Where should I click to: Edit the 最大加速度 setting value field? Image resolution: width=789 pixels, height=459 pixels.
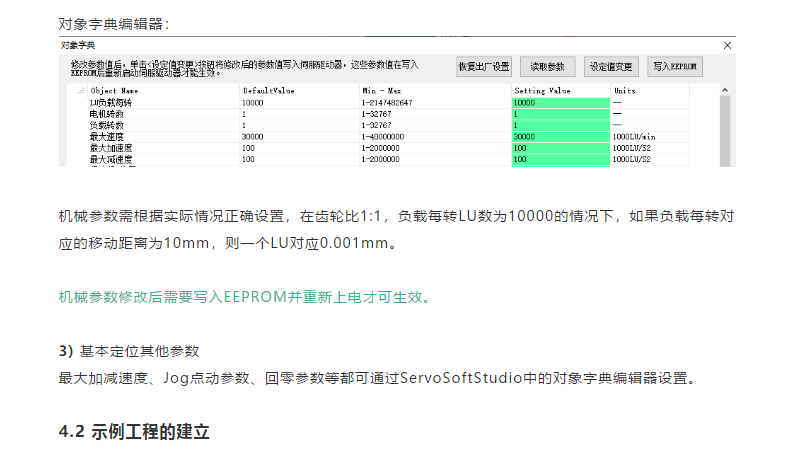[559, 147]
